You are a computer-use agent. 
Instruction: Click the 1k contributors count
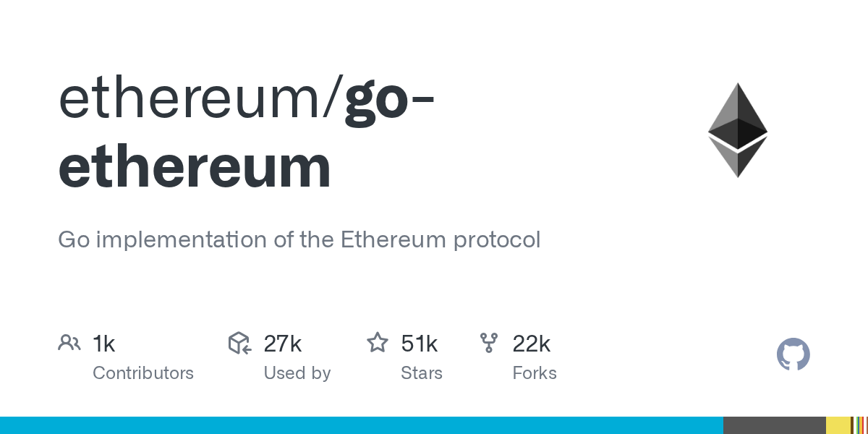[x=104, y=344]
